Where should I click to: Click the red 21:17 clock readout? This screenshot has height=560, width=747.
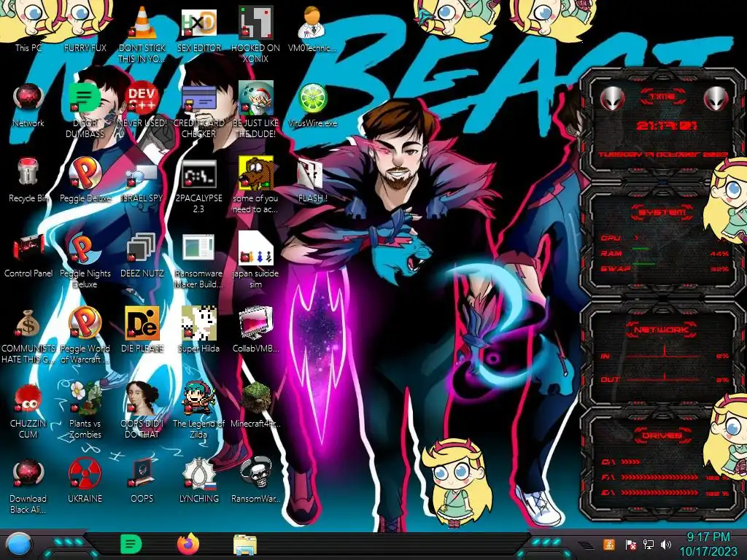coord(667,125)
